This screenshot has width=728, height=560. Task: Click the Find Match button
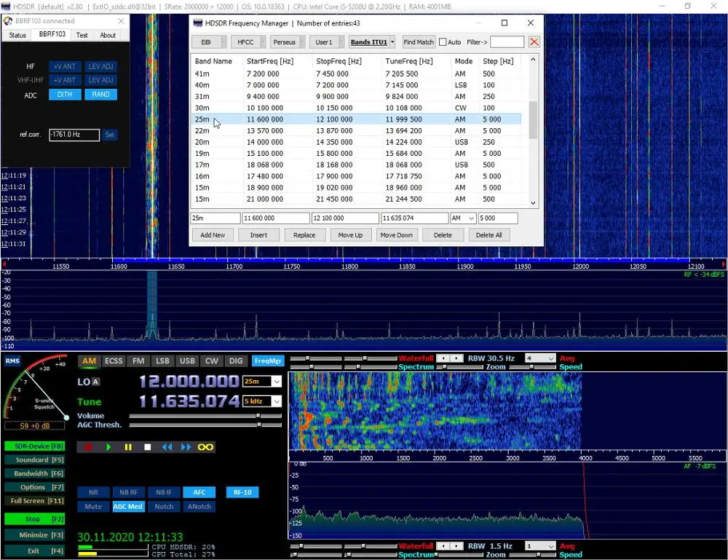pos(419,42)
